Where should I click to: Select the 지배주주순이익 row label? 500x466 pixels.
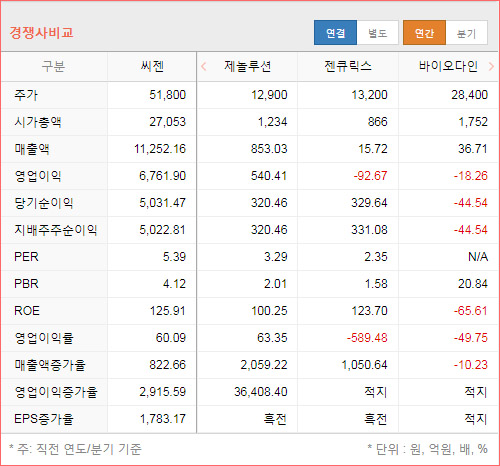pyautogui.click(x=56, y=230)
